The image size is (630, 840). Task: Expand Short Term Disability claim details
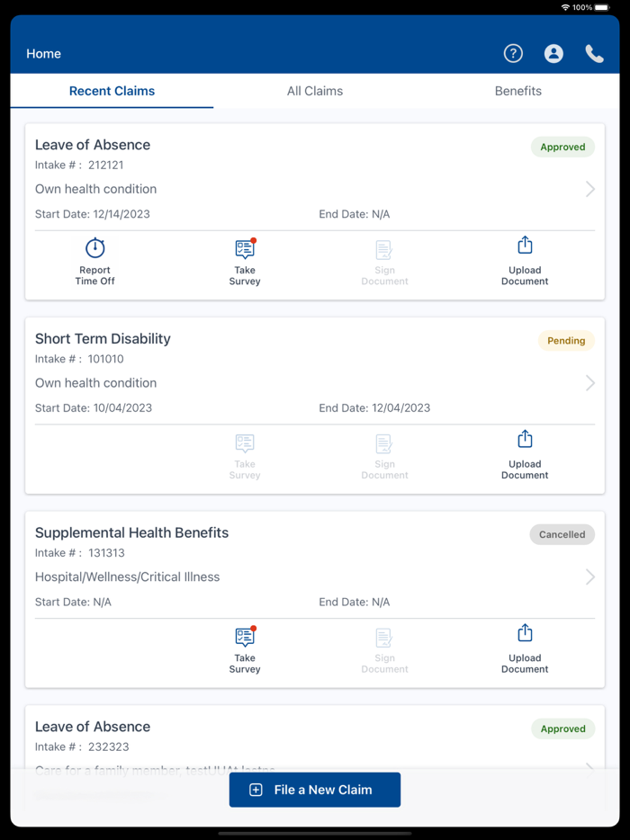(590, 382)
